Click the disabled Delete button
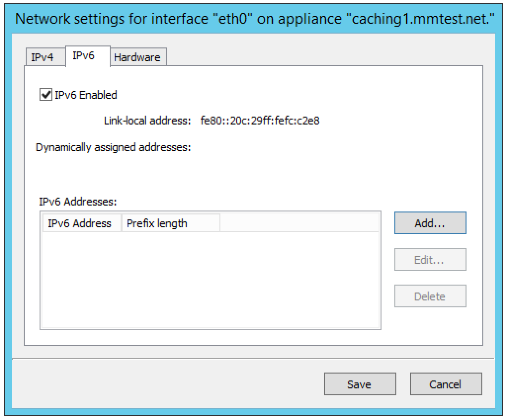Viewport: 510px width, 420px height. point(430,296)
